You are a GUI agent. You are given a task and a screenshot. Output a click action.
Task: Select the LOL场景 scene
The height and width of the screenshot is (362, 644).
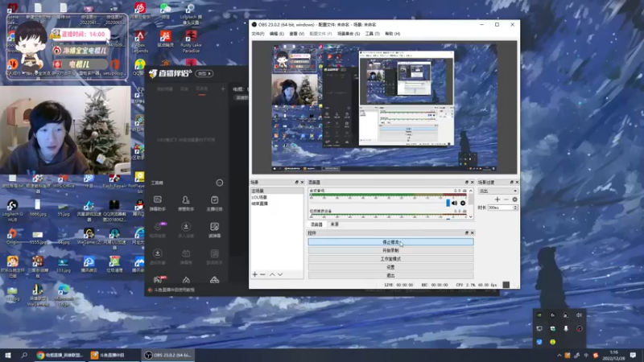[277, 197]
